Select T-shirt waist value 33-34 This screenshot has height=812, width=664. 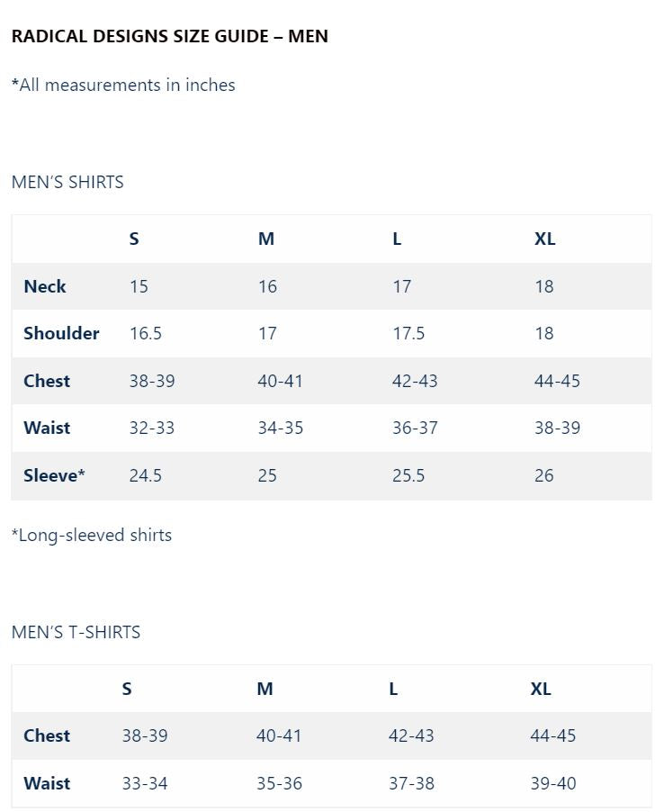pos(144,783)
